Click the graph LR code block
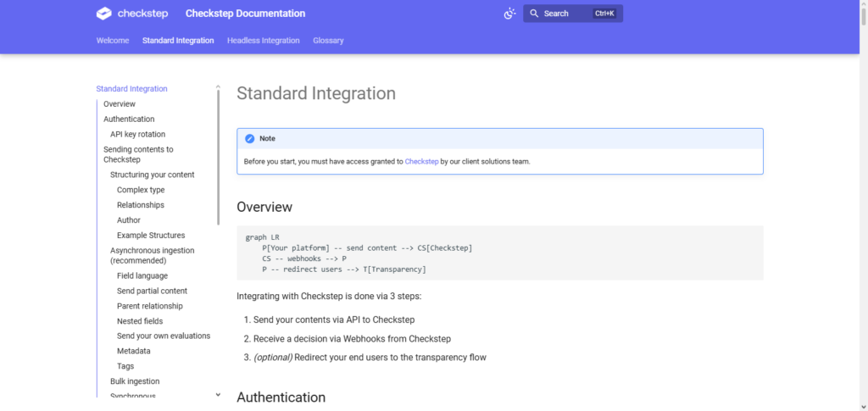 pos(500,253)
